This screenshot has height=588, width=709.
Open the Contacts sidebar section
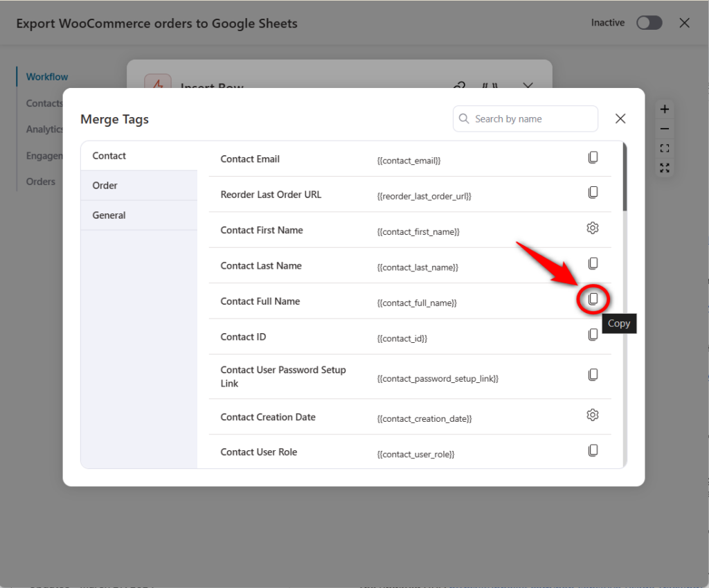[x=44, y=103]
